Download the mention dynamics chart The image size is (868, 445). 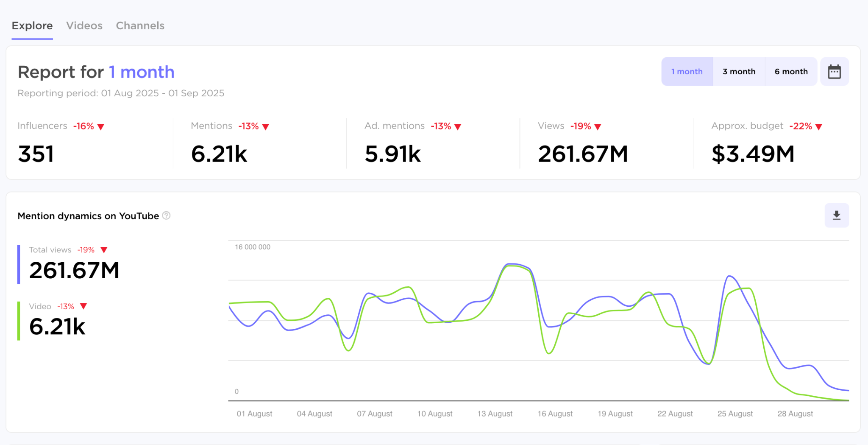coord(836,216)
